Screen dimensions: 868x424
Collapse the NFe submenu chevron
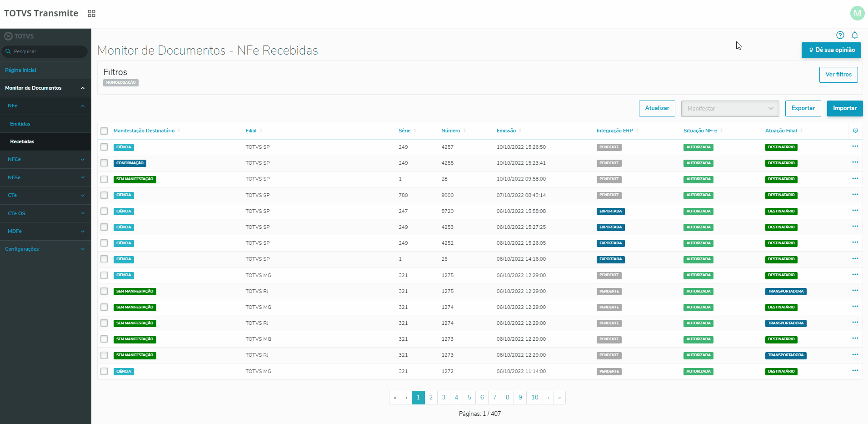pyautogui.click(x=83, y=106)
